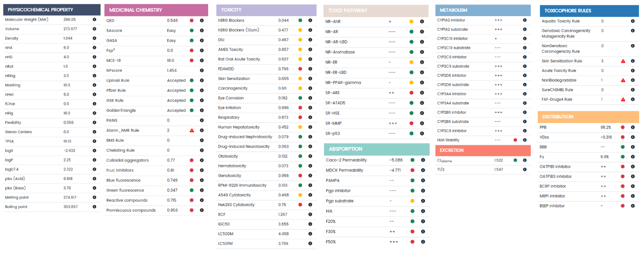Click yellow status dot for DILI
The width and height of the screenshot is (644, 253).
click(x=300, y=40)
